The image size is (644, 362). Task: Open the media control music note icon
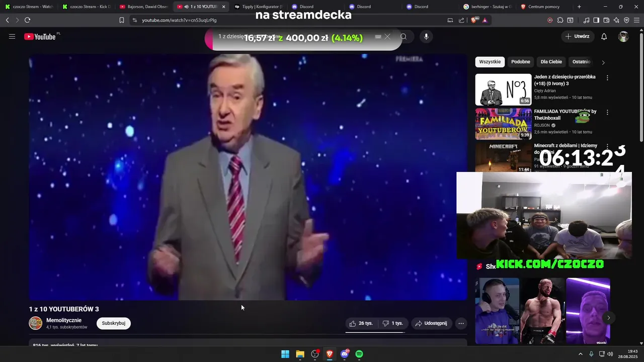tap(586, 20)
